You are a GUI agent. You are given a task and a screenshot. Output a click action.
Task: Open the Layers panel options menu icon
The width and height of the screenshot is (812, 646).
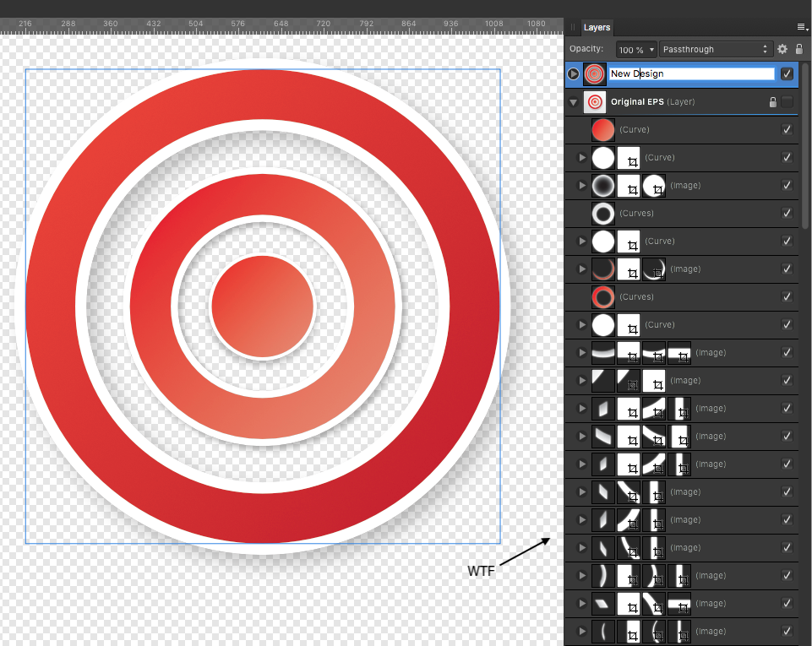[802, 27]
